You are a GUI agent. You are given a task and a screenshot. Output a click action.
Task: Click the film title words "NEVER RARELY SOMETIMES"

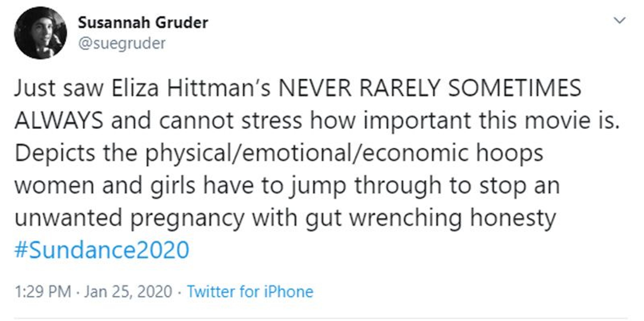point(430,88)
